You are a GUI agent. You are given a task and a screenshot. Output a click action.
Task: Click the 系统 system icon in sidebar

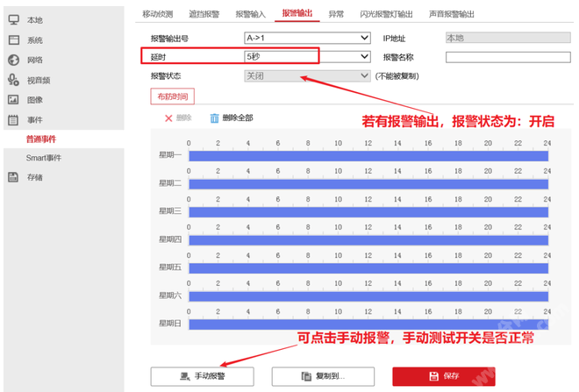point(13,40)
